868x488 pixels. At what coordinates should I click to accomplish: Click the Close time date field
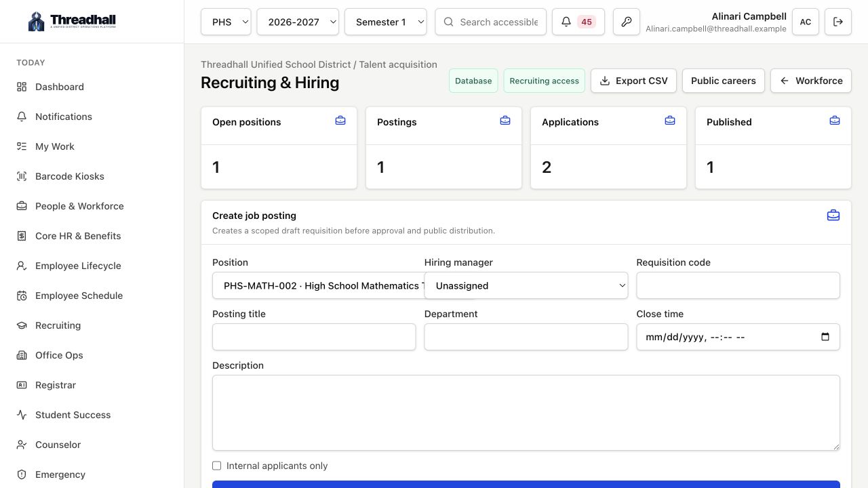(738, 337)
